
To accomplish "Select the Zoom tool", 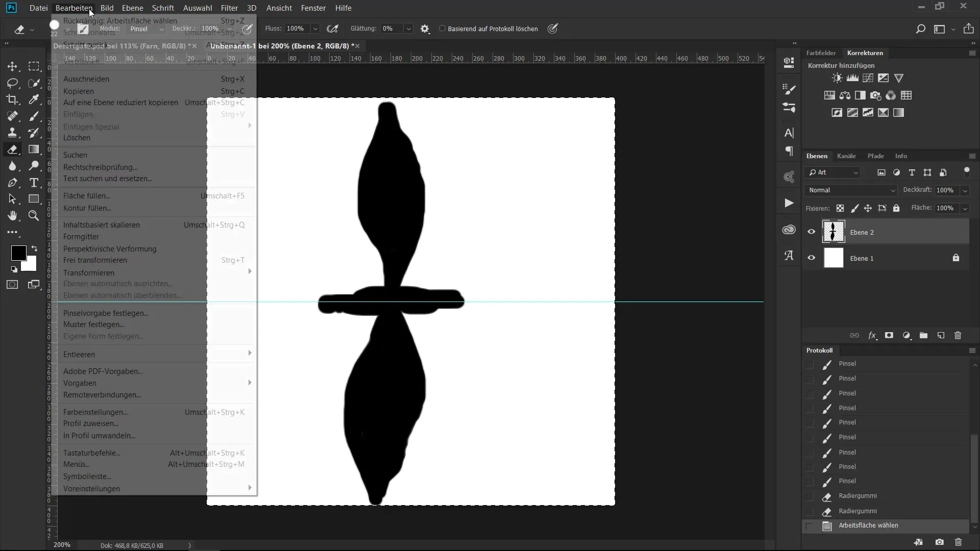I will pos(34,216).
